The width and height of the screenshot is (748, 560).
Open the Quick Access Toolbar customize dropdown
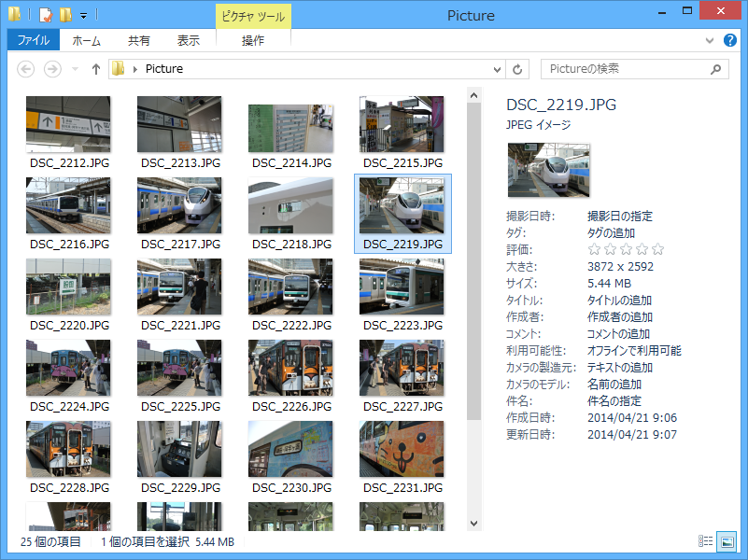[83, 14]
